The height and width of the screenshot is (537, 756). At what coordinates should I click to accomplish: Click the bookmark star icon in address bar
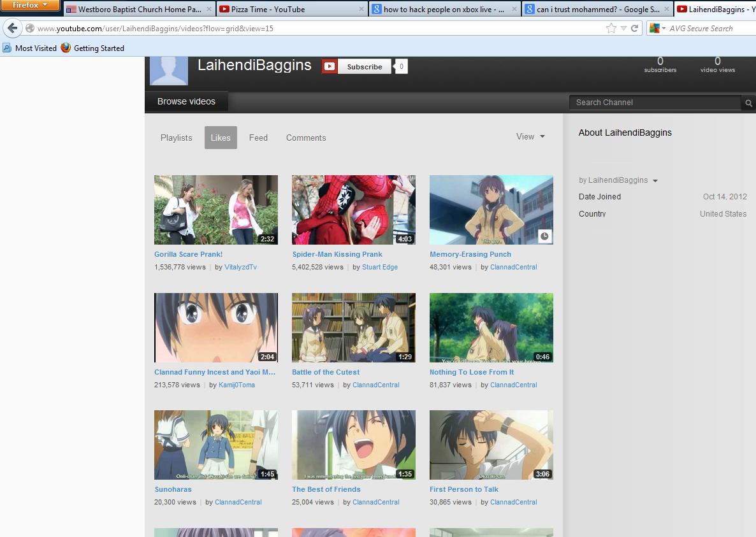tap(611, 29)
